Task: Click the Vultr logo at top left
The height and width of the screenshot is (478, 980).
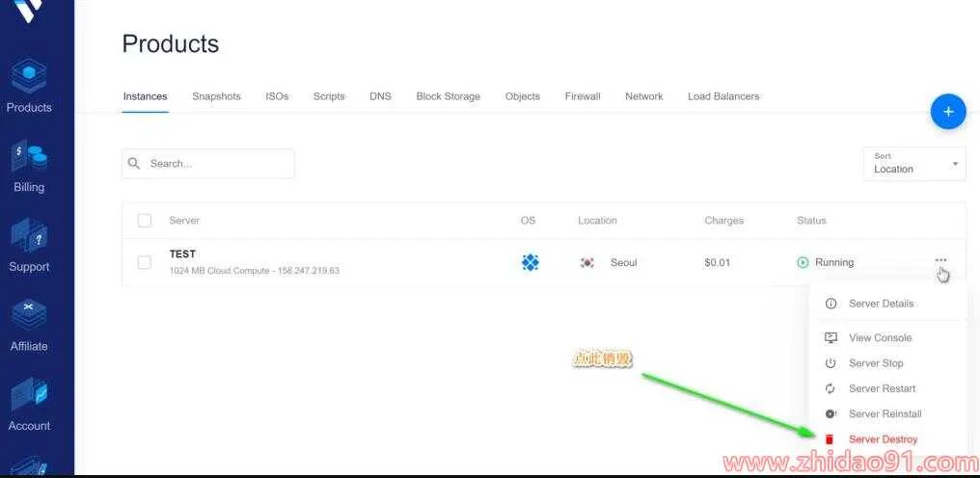Action: pos(29,10)
